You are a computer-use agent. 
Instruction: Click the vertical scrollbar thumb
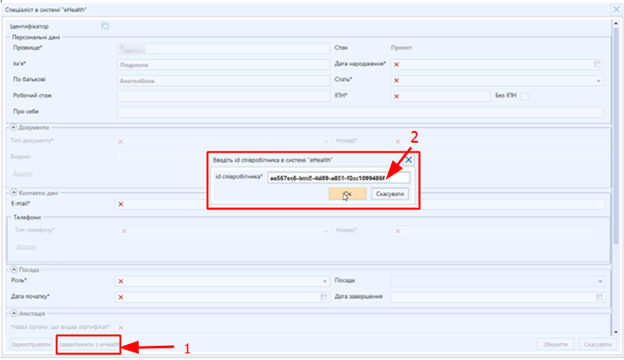[x=616, y=135]
